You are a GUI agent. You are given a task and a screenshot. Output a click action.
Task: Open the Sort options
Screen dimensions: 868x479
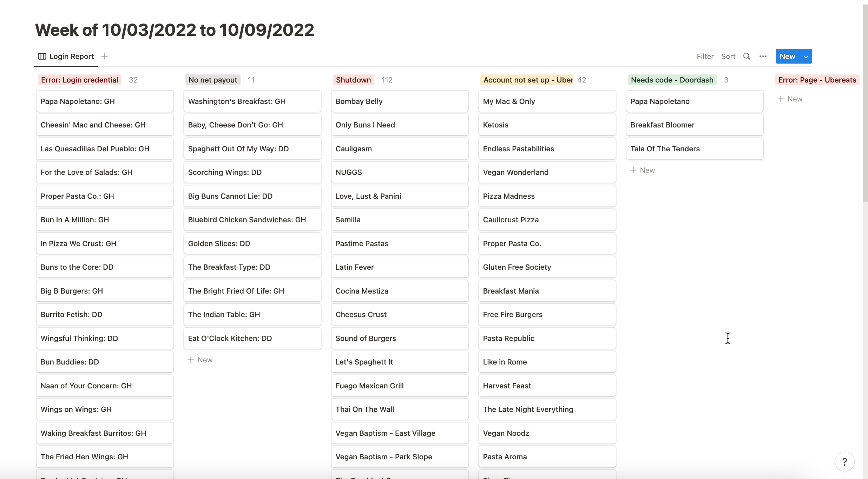(x=728, y=57)
